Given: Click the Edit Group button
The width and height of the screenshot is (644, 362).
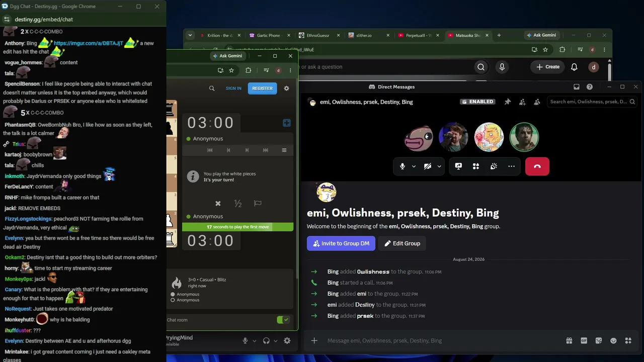Looking at the screenshot, I should click(x=402, y=243).
